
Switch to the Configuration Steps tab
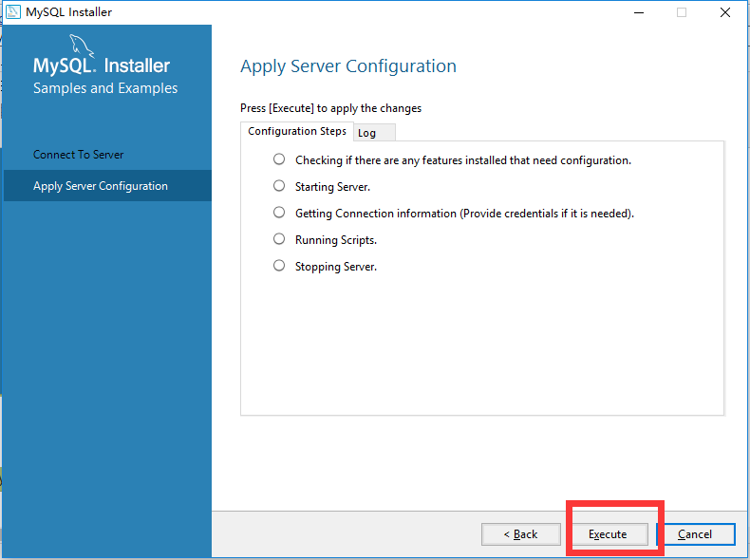tap(297, 131)
